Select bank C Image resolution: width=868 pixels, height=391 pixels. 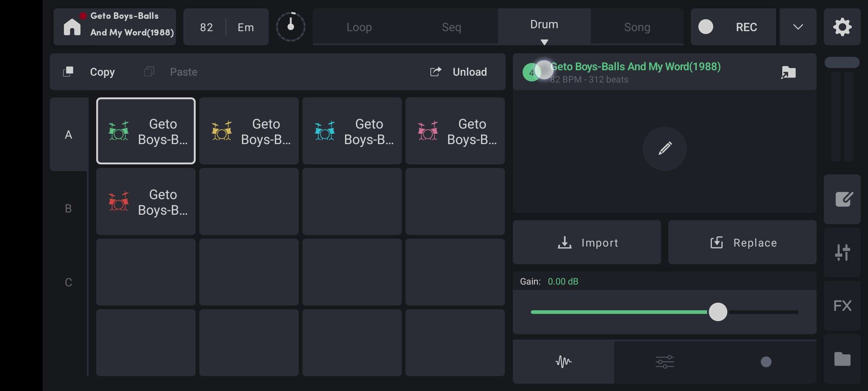[x=68, y=282]
